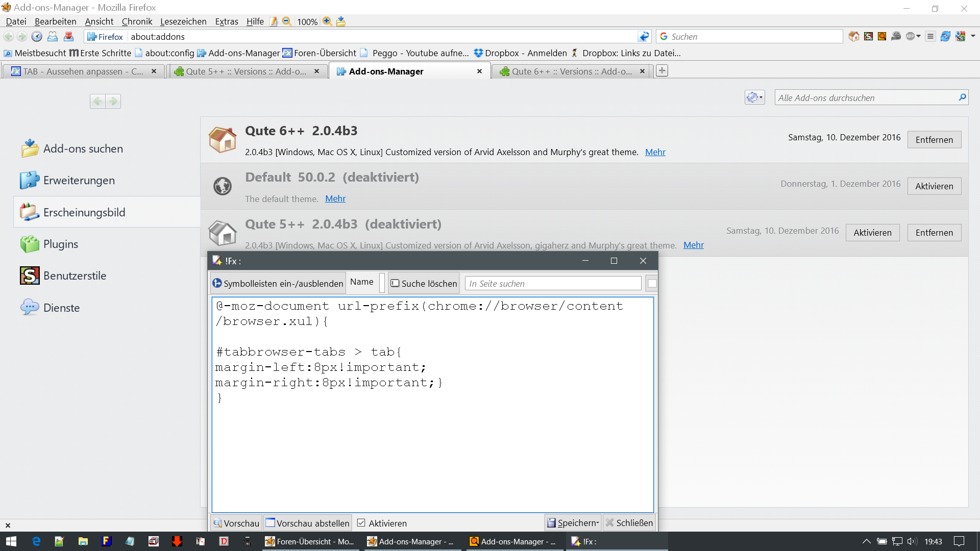Open Adblock Plus dropdown arrow

[x=919, y=37]
